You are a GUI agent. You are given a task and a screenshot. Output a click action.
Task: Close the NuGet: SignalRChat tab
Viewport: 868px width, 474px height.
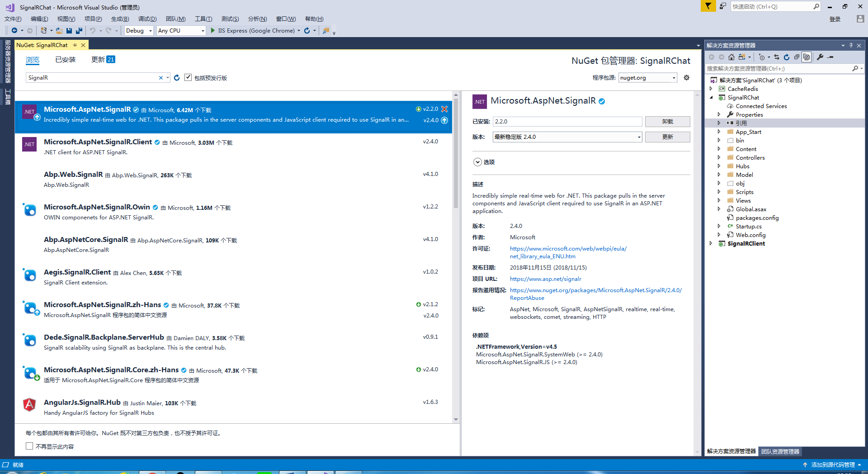click(83, 45)
